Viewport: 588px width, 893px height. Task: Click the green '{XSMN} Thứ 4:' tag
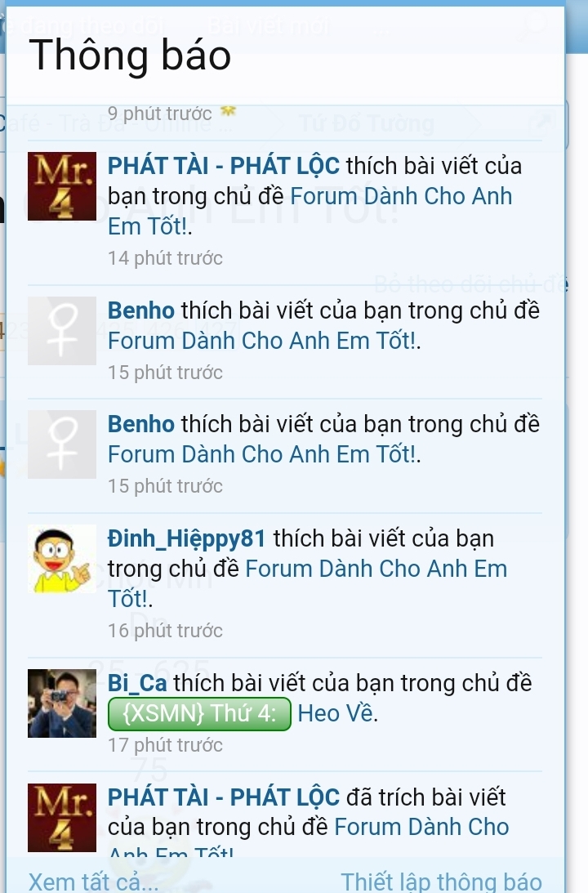(199, 713)
